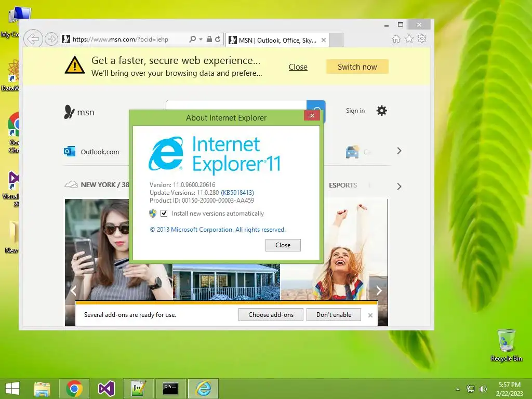Select the ESPORTS category tab
Image resolution: width=532 pixels, height=399 pixels.
tap(343, 185)
